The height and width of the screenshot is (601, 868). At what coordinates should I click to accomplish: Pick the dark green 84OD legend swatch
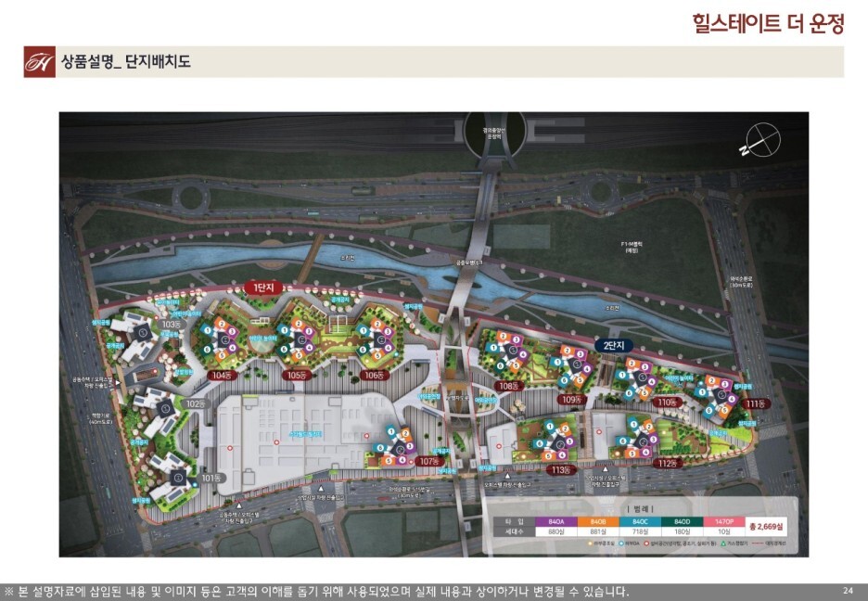tap(682, 522)
